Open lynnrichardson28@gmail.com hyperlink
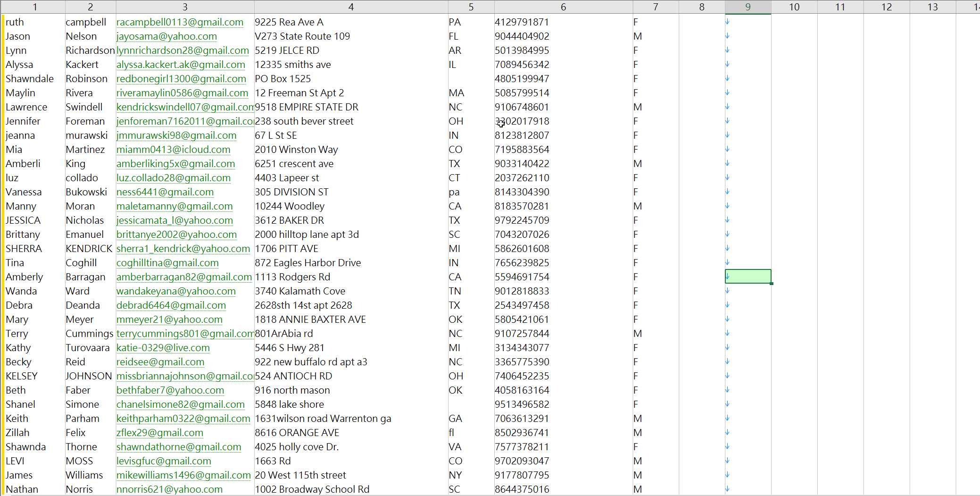The width and height of the screenshot is (980, 496). click(183, 50)
